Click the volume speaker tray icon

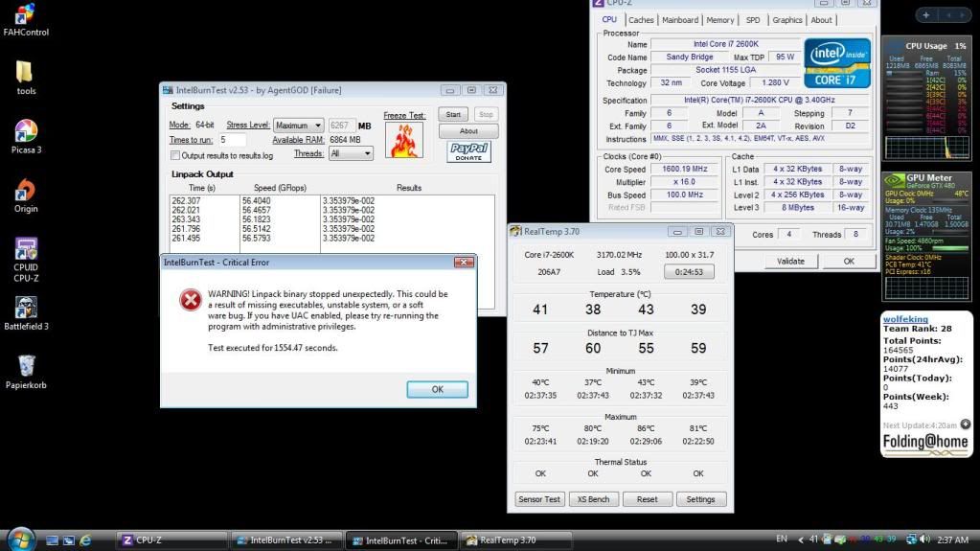pyautogui.click(x=925, y=540)
